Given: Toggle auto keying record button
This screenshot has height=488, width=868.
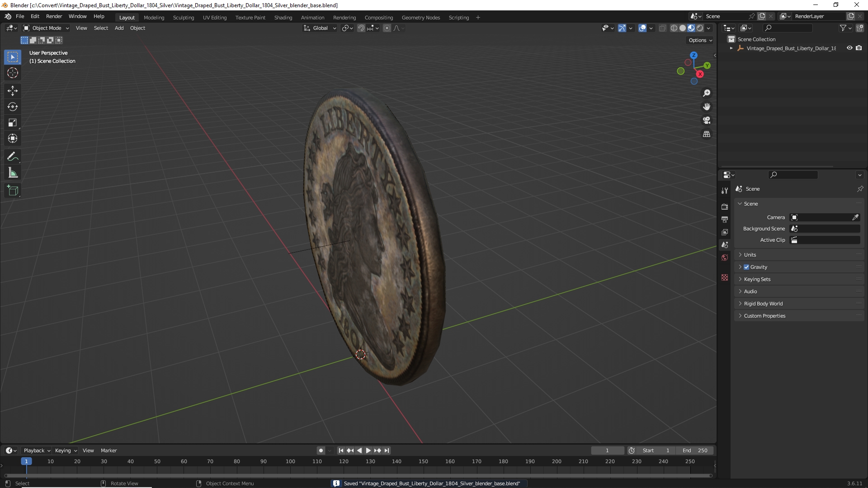Looking at the screenshot, I should 321,450.
